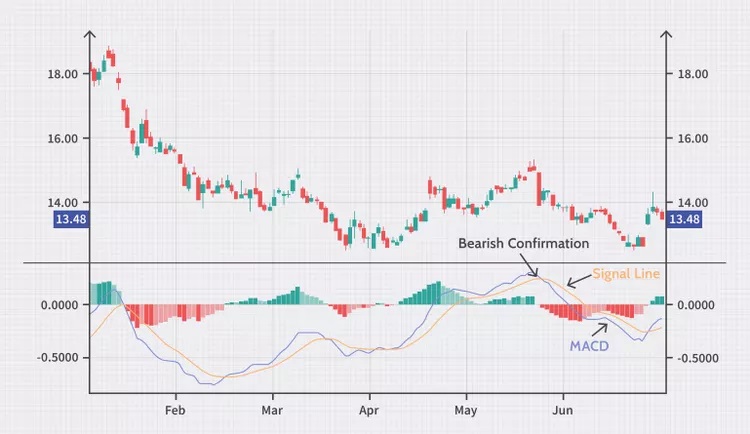Click the right 13.48 price badge
This screenshot has width=750, height=434.
click(684, 219)
